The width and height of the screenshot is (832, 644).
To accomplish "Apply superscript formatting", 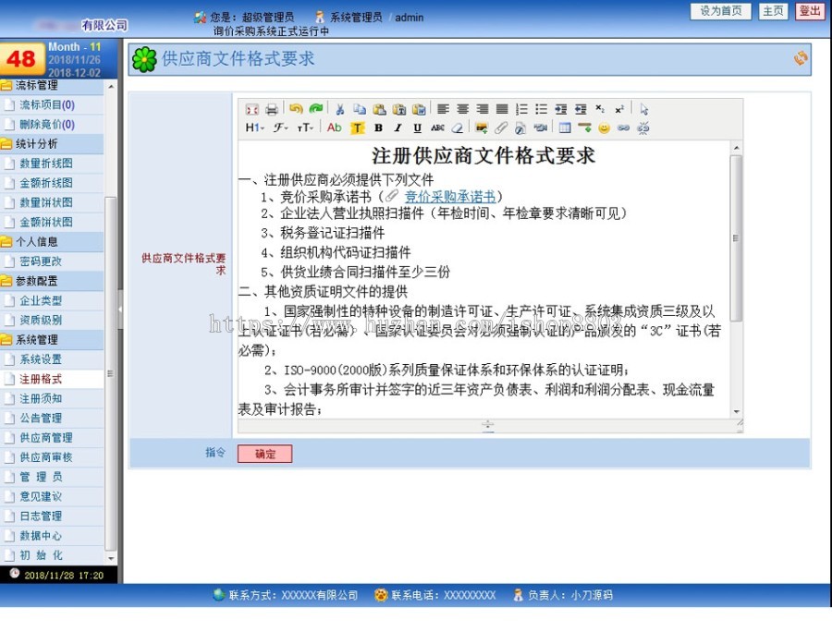I will tap(619, 109).
